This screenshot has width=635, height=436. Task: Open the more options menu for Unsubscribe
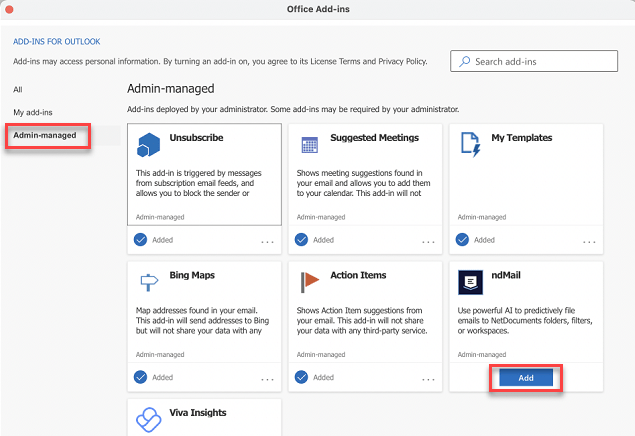pyautogui.click(x=267, y=242)
